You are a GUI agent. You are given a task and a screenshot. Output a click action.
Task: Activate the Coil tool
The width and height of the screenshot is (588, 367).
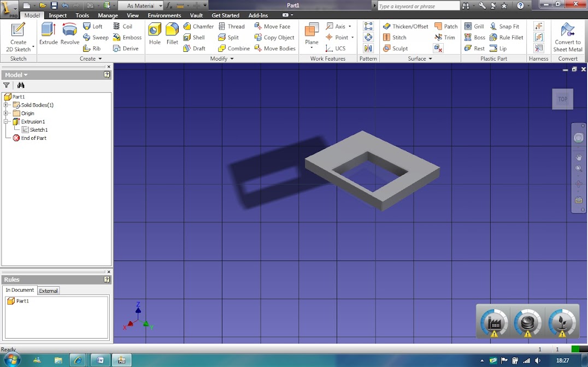coord(122,26)
